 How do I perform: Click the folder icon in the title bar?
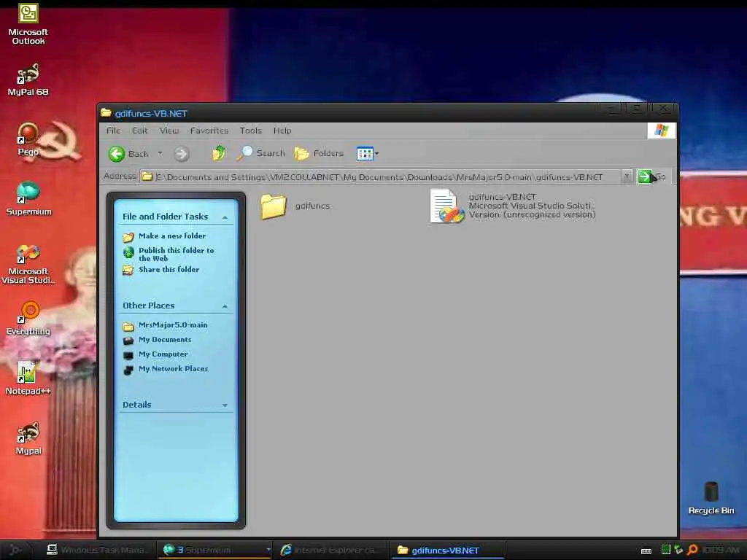point(107,113)
